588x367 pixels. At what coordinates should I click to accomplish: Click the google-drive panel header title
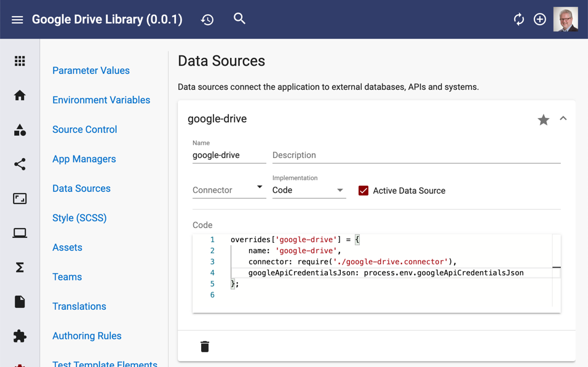click(217, 119)
